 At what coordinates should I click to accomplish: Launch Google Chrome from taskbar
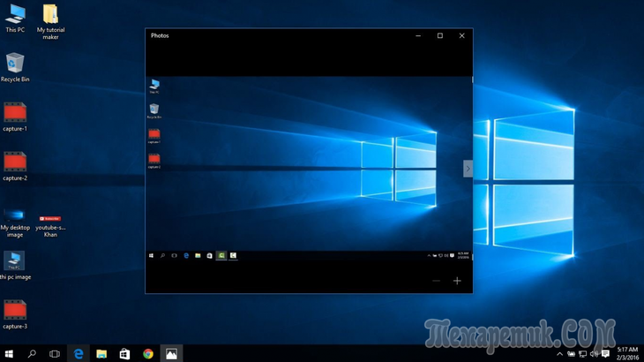148,353
